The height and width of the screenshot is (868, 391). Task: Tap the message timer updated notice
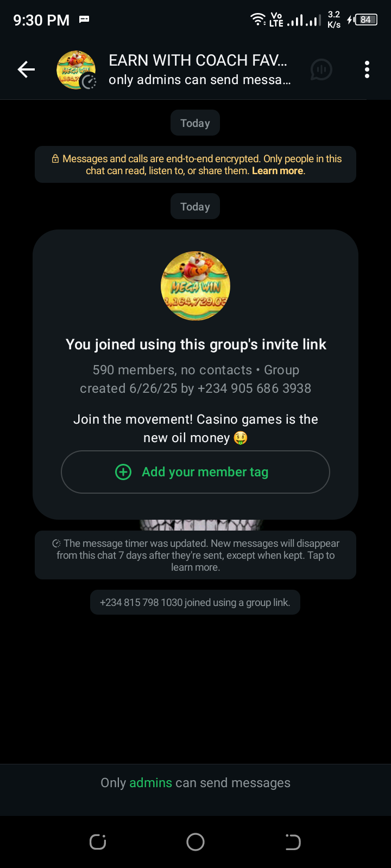pyautogui.click(x=195, y=555)
